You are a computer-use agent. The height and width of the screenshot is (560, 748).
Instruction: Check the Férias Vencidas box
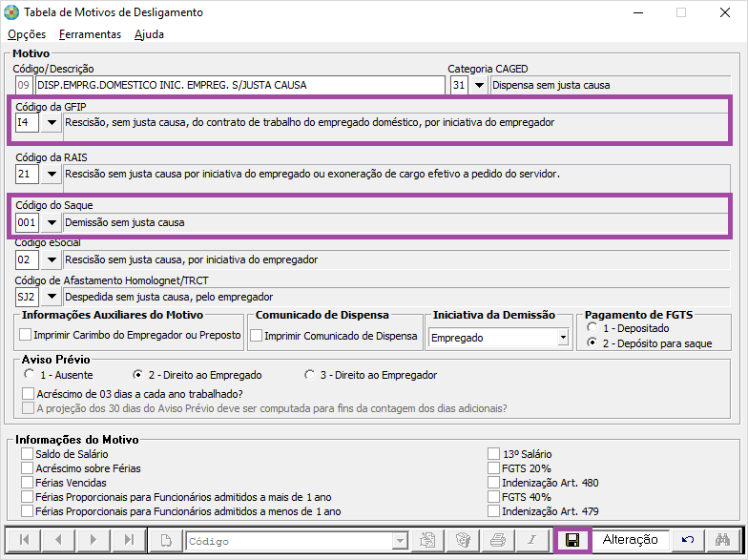[27, 482]
